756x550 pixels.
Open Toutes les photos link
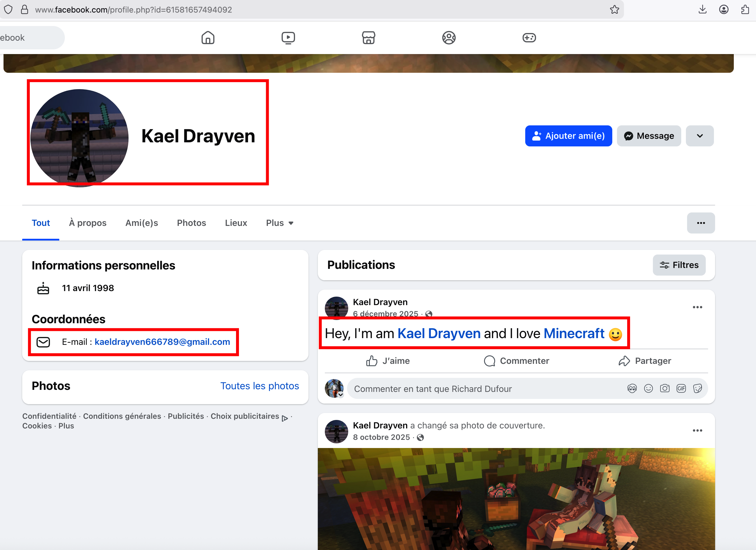coord(260,386)
